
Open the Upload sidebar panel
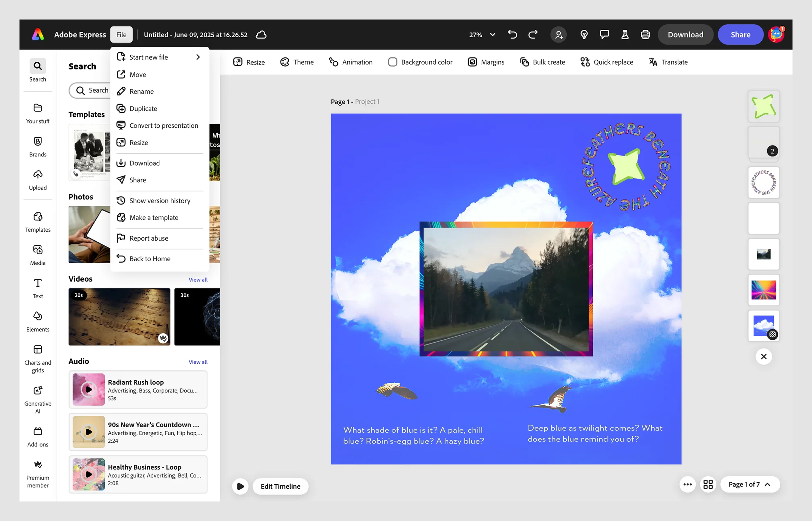[x=38, y=180]
